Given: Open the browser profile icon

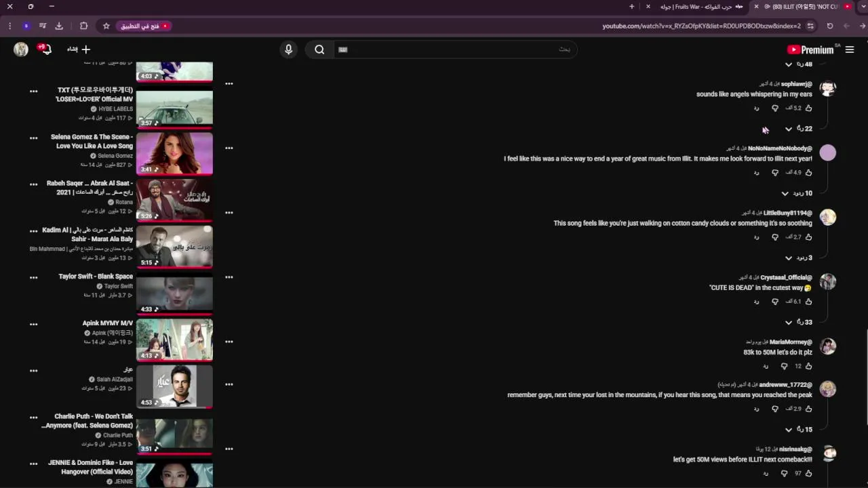Looking at the screenshot, I should (x=26, y=26).
